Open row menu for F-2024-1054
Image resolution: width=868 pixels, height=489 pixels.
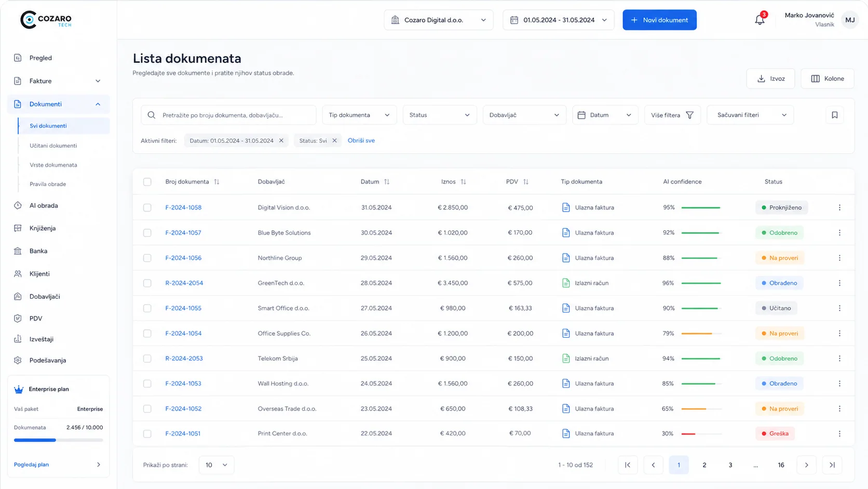(839, 333)
